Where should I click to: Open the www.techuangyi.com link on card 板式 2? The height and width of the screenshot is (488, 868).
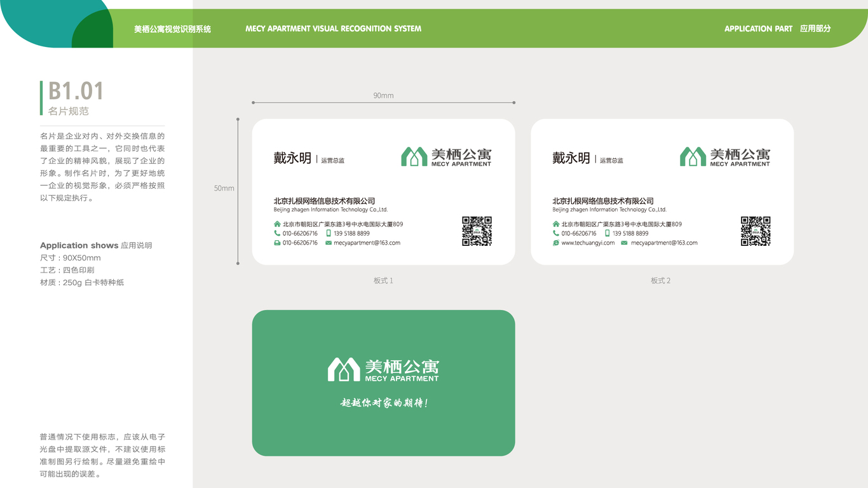point(588,243)
